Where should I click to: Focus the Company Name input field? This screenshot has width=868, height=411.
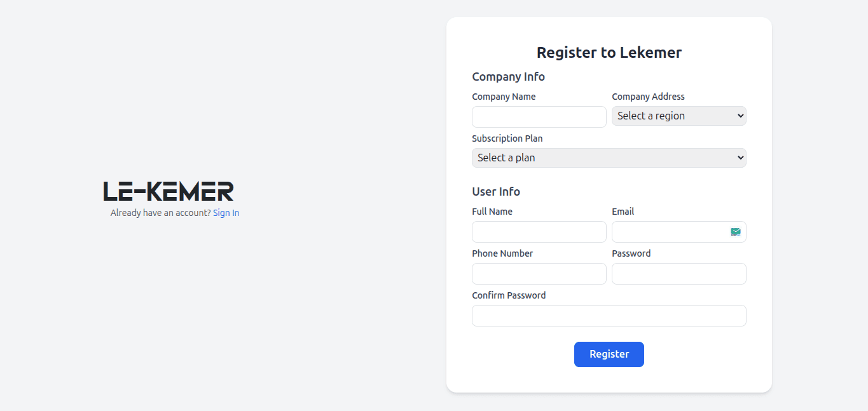point(539,117)
